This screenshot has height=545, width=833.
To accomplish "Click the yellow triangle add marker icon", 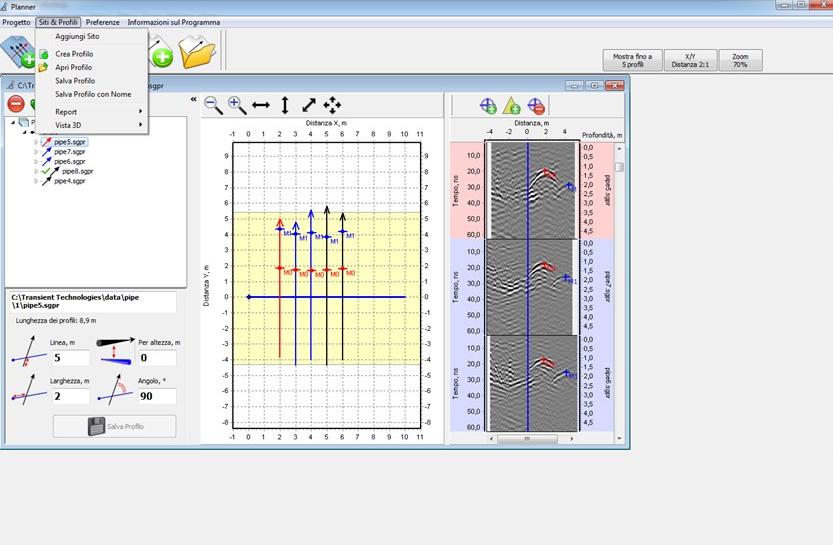I will pos(511,105).
